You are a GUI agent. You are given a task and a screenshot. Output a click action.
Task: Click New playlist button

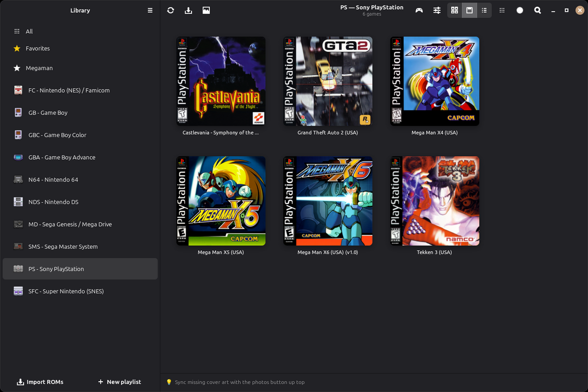tap(120, 382)
